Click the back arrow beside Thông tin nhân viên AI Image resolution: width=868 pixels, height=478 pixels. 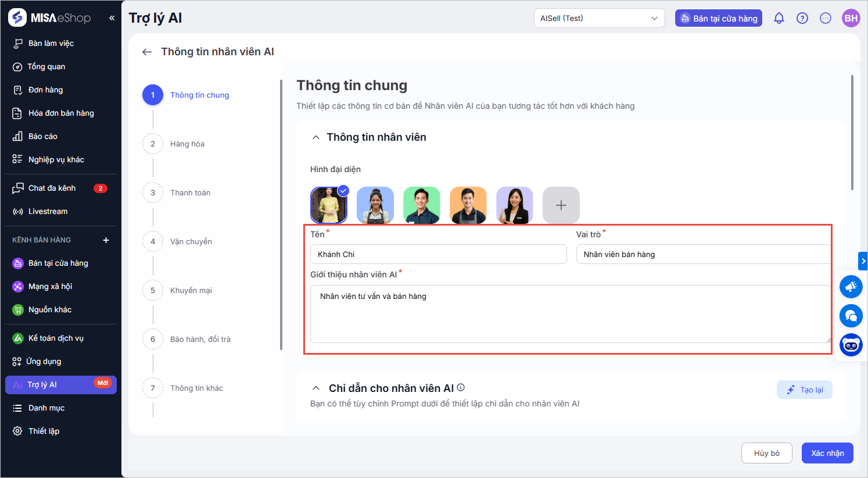(146, 52)
